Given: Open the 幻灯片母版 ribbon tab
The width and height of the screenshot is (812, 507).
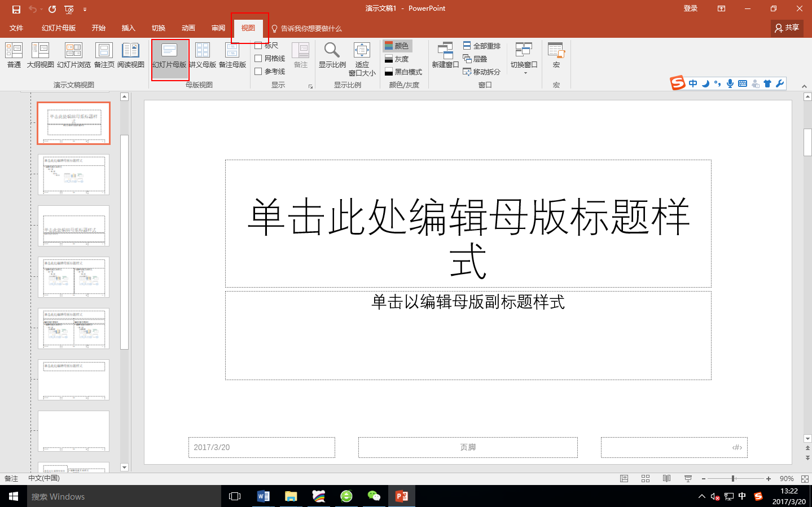Looking at the screenshot, I should [x=58, y=27].
